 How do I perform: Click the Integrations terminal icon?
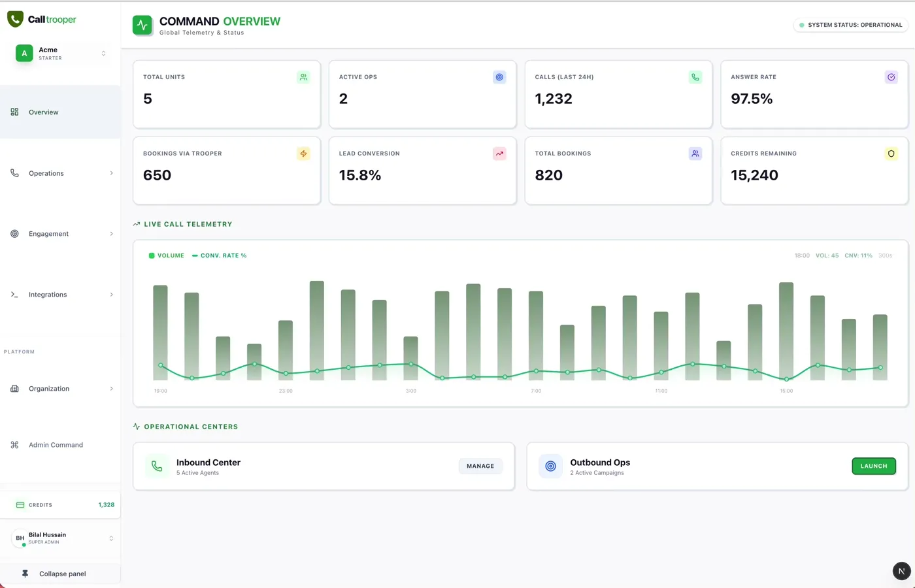[x=14, y=294]
